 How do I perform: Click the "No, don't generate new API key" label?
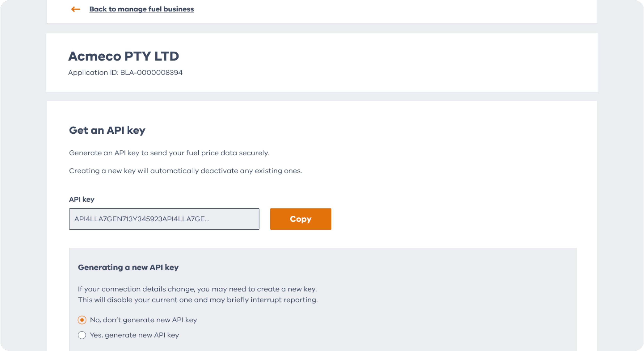click(x=143, y=320)
